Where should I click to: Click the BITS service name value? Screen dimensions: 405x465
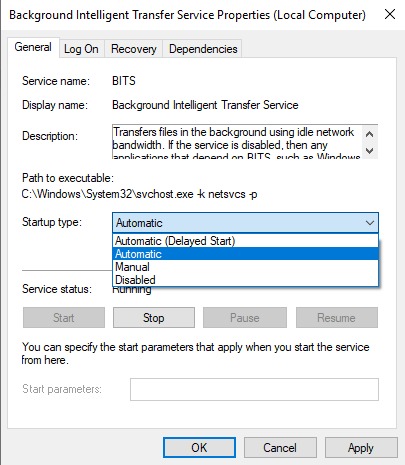coord(124,81)
